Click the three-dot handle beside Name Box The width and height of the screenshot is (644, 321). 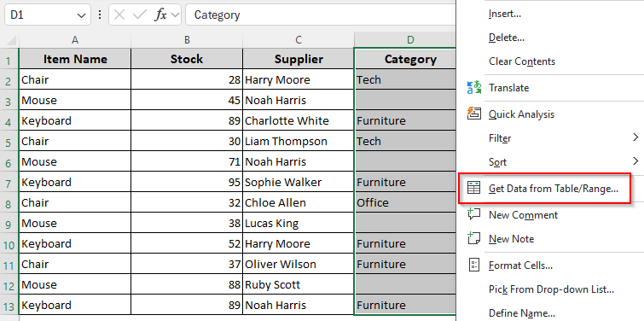coord(100,15)
